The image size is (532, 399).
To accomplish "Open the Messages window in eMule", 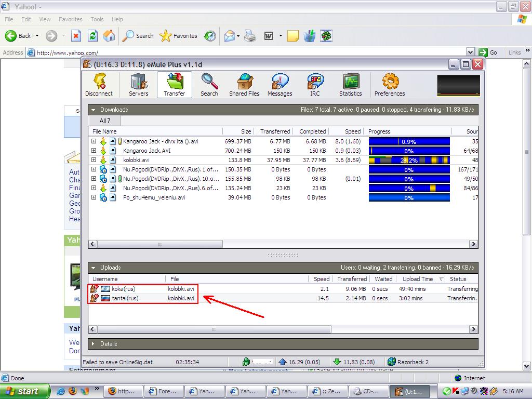I will tap(280, 85).
